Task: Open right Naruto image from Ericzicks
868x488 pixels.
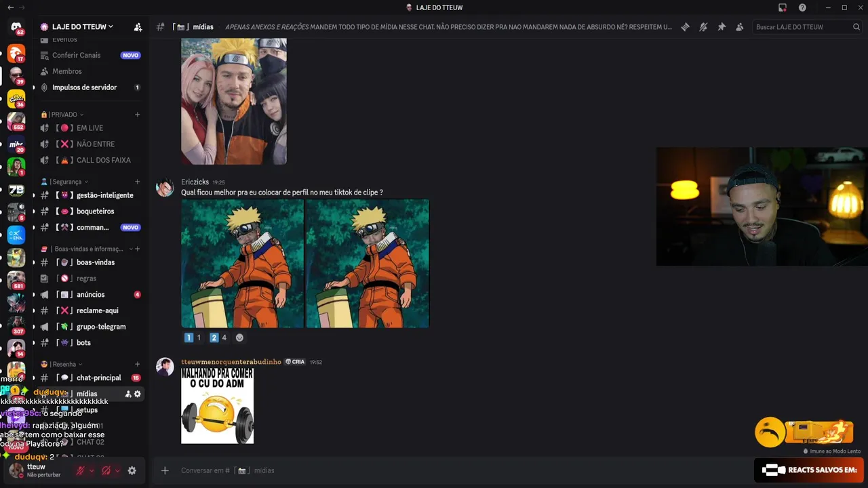Action: (368, 263)
